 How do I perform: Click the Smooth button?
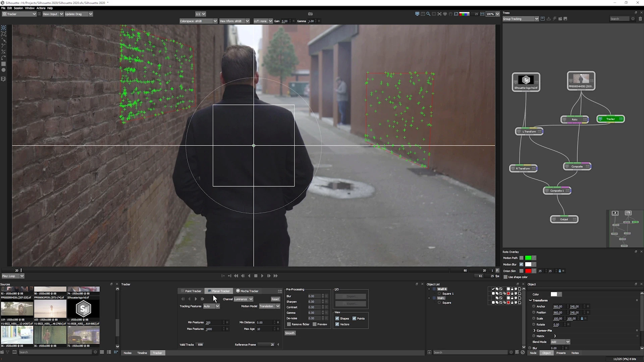[x=290, y=333]
